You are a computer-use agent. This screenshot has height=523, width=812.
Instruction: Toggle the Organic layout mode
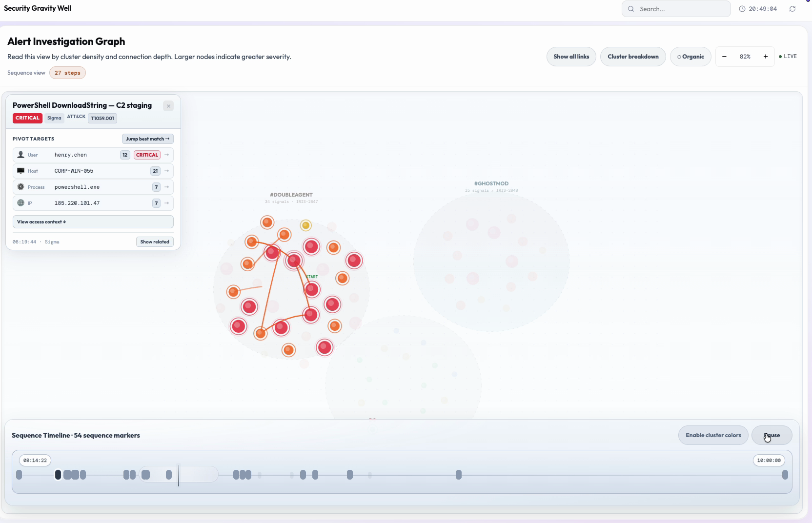[x=690, y=57]
